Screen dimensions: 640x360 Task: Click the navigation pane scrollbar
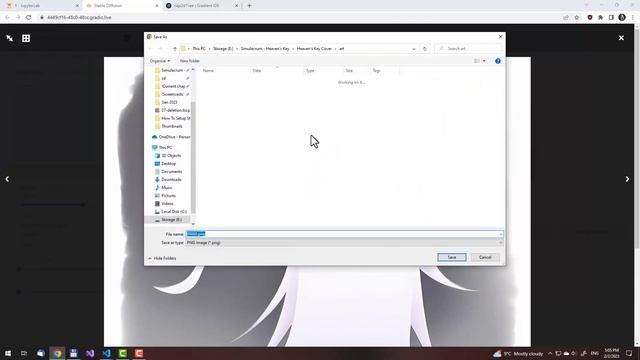[x=193, y=157]
